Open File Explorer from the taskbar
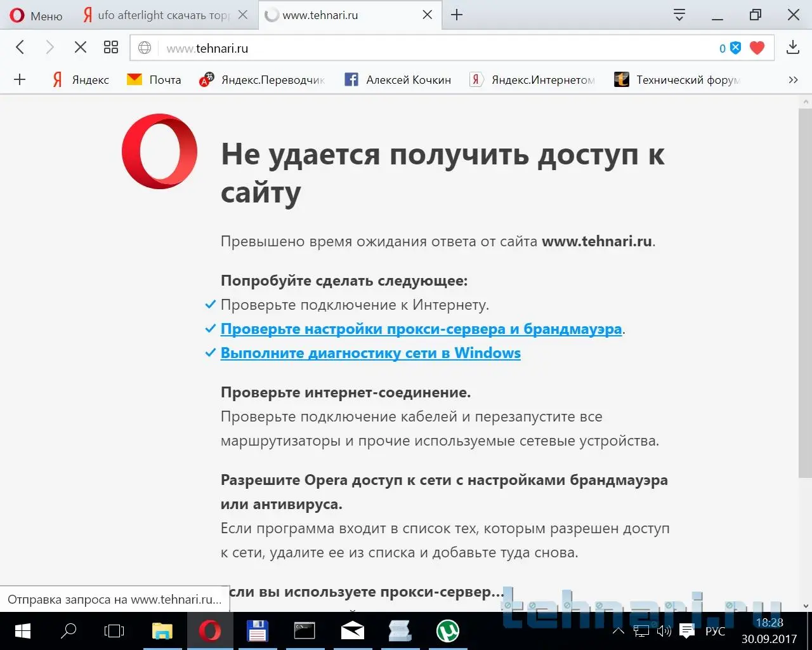The height and width of the screenshot is (650, 812). [162, 631]
